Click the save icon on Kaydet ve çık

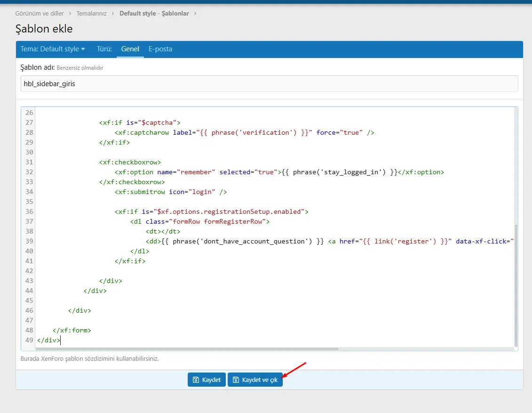tap(236, 380)
